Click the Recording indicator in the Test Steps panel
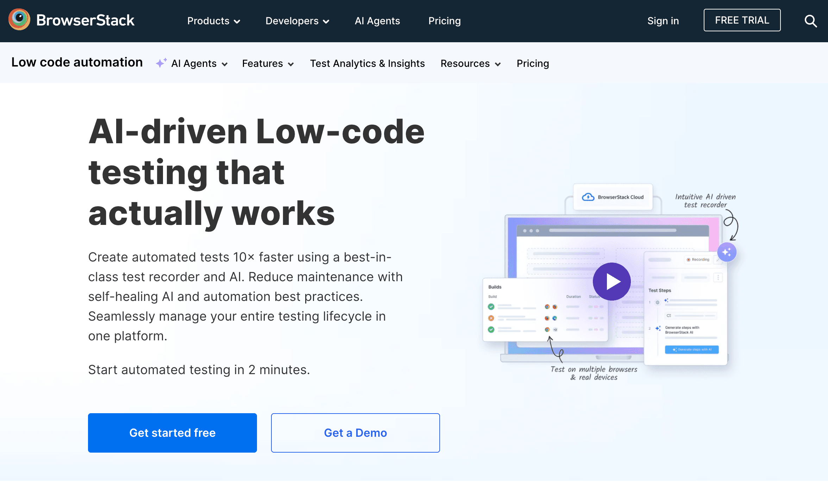828x504 pixels. coord(698,260)
